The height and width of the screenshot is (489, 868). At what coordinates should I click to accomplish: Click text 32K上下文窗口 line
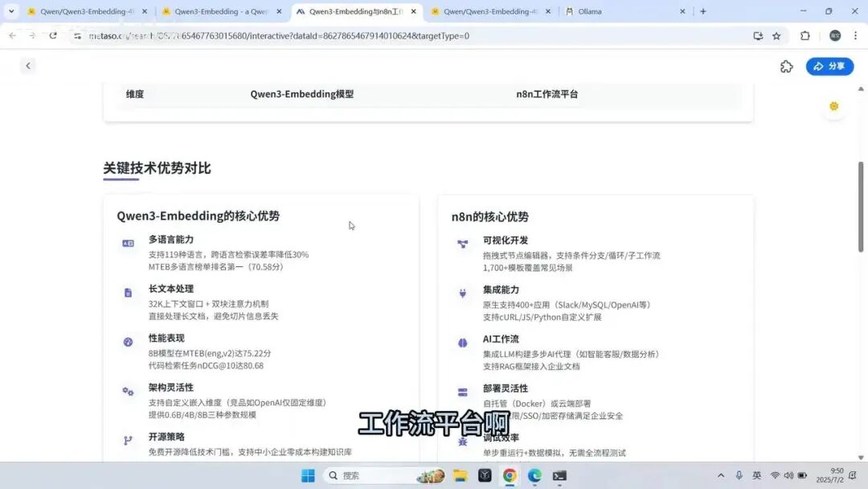pyautogui.click(x=208, y=304)
